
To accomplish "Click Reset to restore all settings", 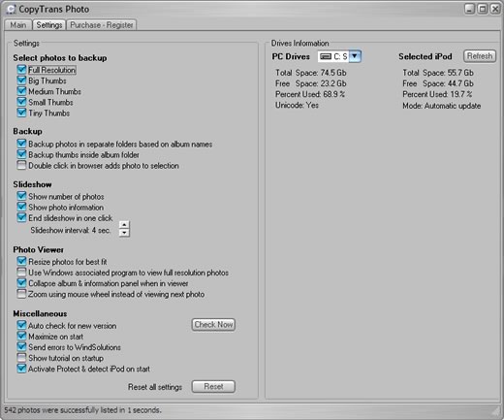I will 213,387.
